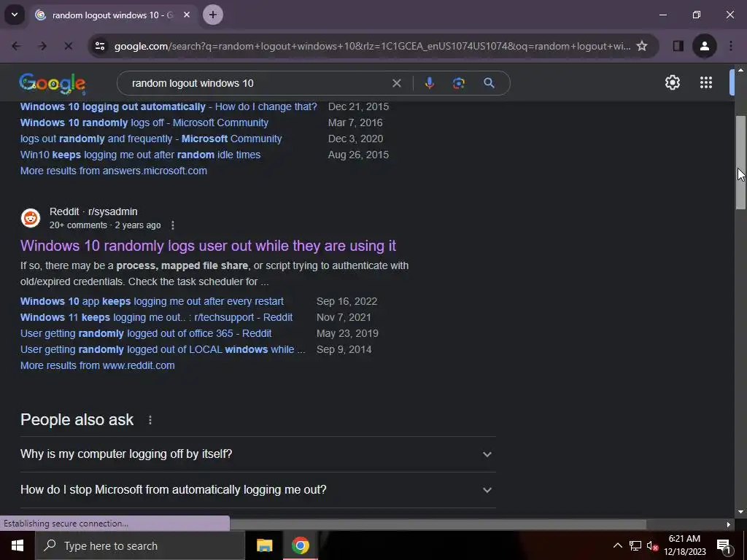This screenshot has width=747, height=560.
Task: Open clock and date flyout
Action: (x=684, y=545)
